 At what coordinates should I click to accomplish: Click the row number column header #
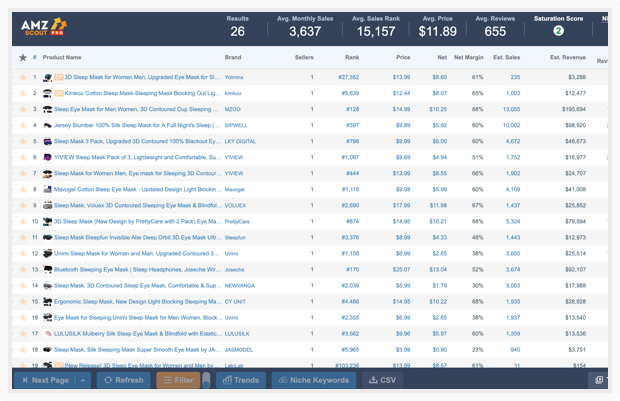35,57
